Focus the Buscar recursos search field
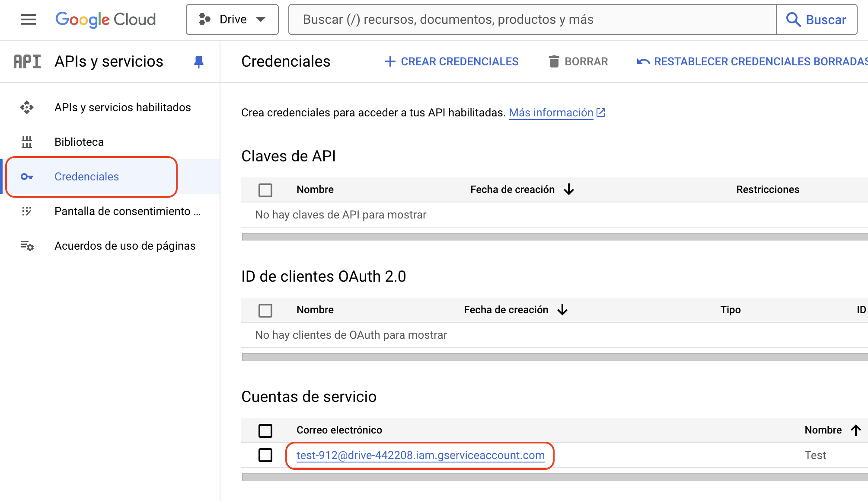Screen dimensions: 868x501 tap(532, 19)
